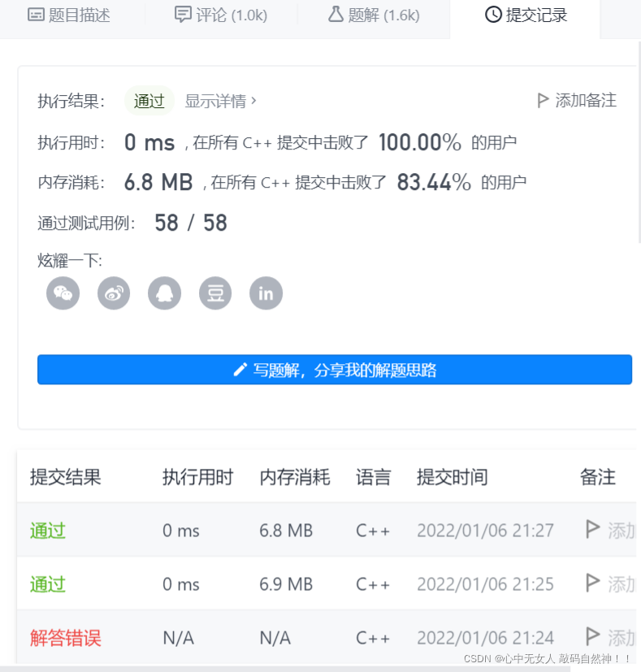Screen dimensions: 641x672
Task: Click the 显示详情 link
Action: click(x=221, y=101)
